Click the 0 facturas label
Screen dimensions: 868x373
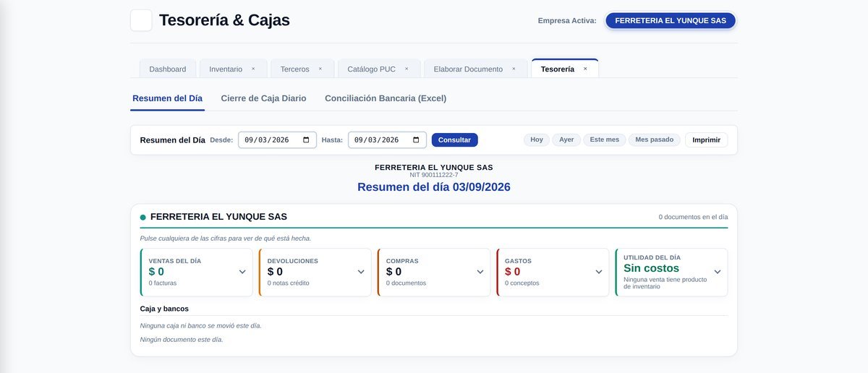[163, 283]
